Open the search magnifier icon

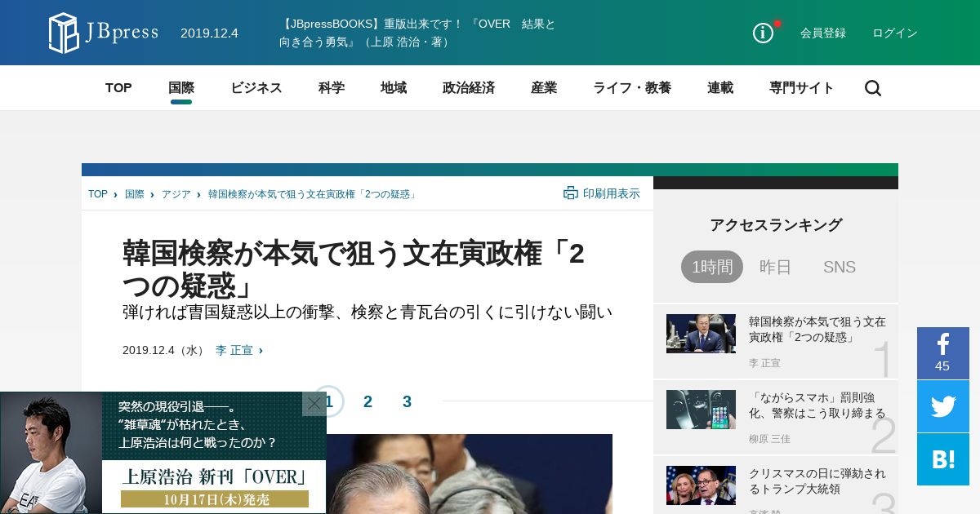[x=873, y=88]
